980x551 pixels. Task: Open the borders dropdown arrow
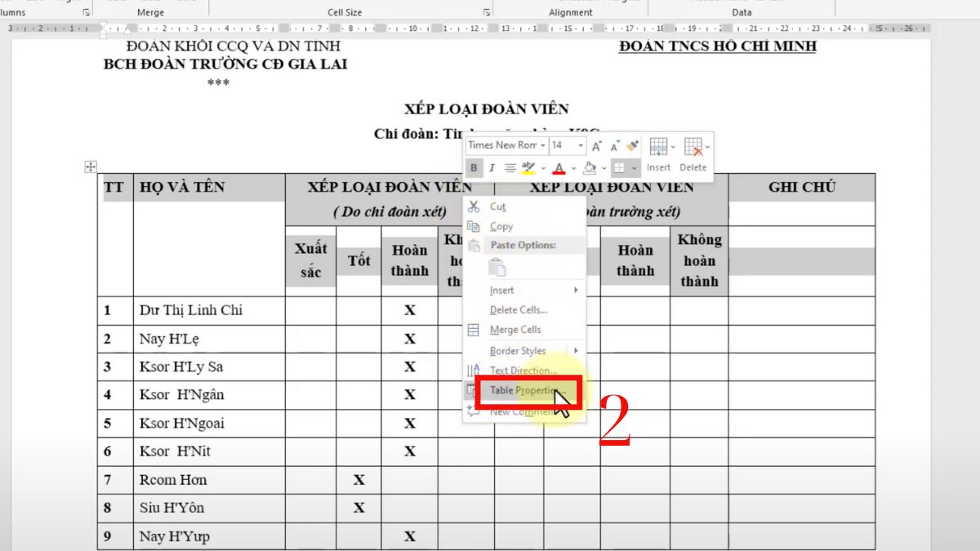634,169
